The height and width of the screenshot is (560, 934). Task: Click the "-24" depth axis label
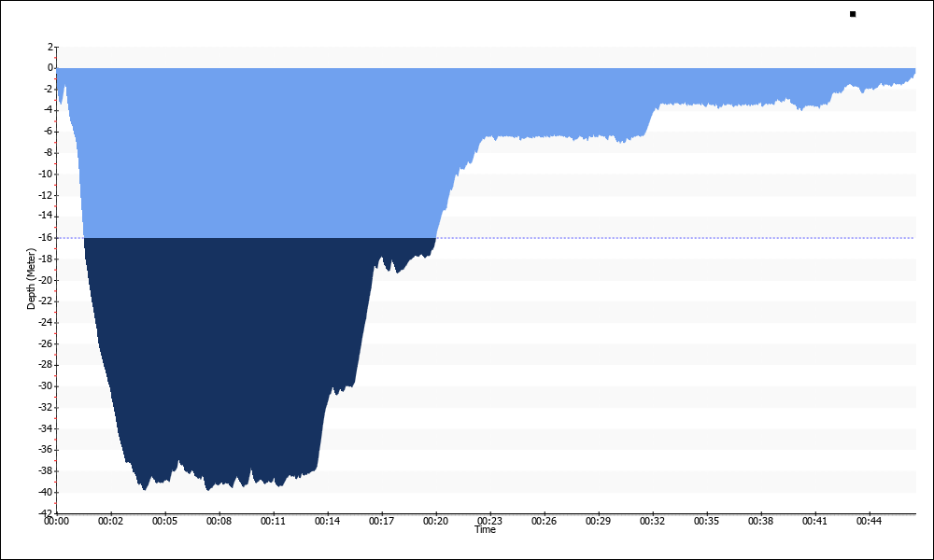coord(46,322)
